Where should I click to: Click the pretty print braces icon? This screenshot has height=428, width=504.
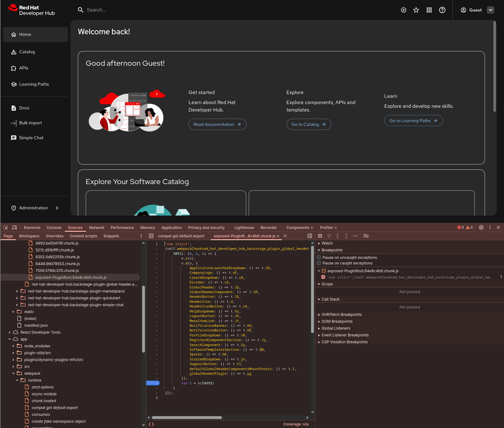click(x=151, y=424)
